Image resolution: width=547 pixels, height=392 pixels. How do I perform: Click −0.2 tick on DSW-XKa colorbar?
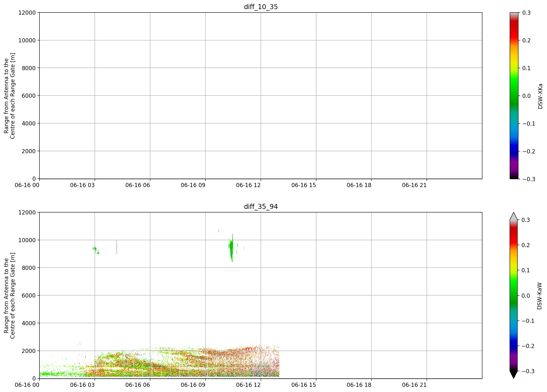point(529,151)
